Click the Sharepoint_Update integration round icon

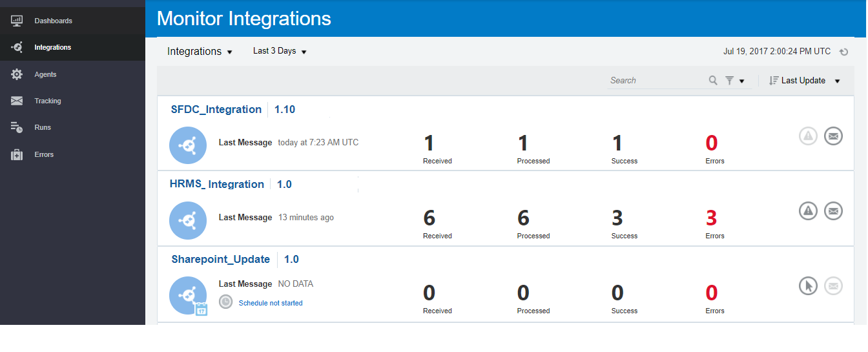(188, 295)
